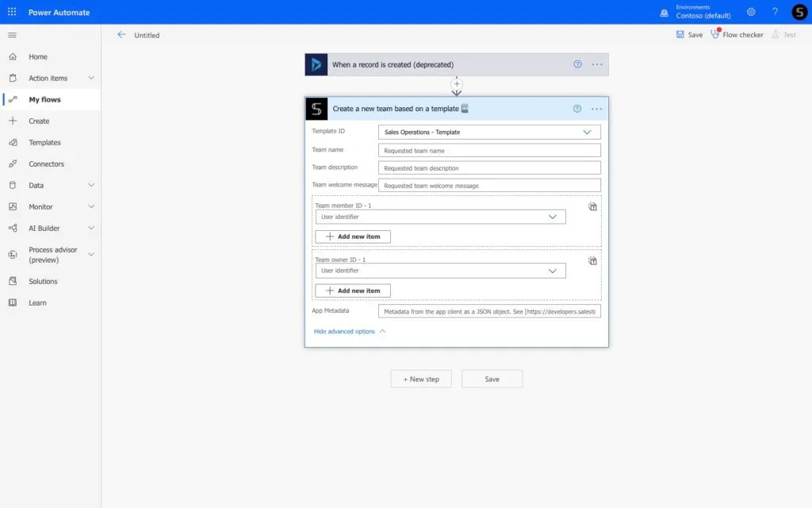Hide advanced options link

[x=350, y=331]
